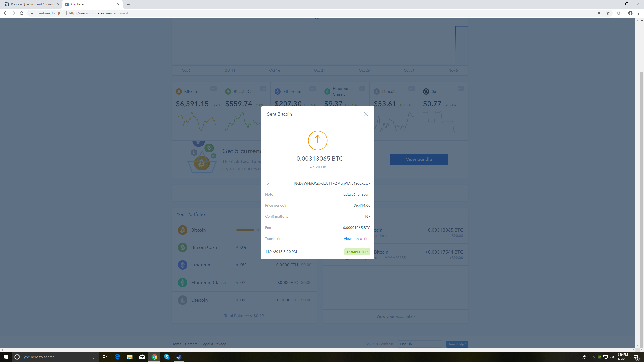Image resolution: width=644 pixels, height=362 pixels.
Task: Bookmark this page with the star icon
Action: [608, 13]
